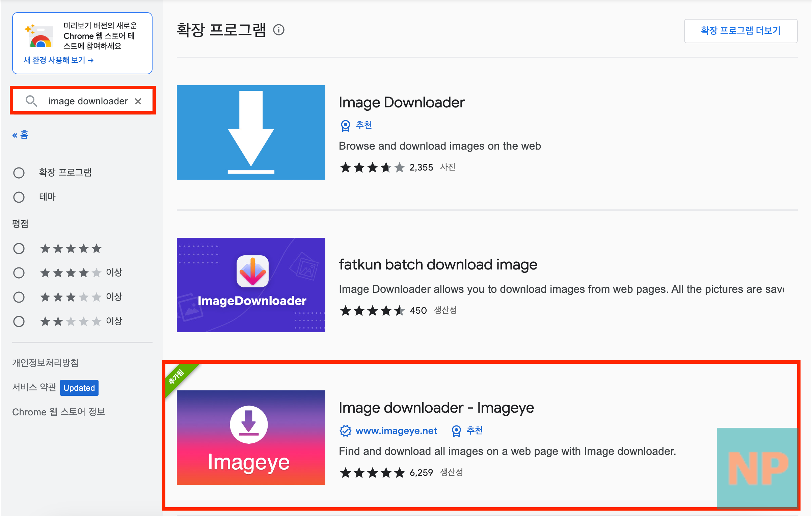Select the 확장 프로그램 filter radio button

tap(19, 172)
